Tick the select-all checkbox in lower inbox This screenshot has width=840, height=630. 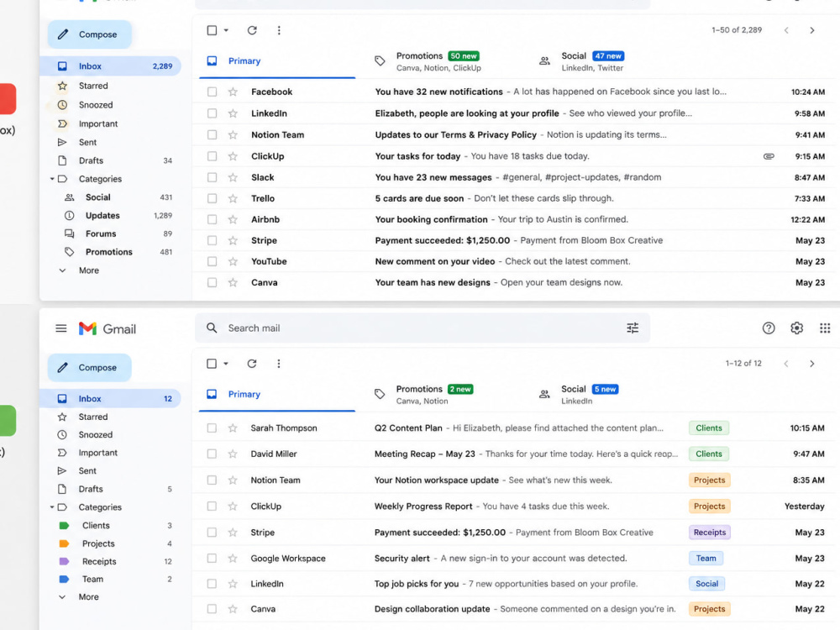(x=212, y=364)
